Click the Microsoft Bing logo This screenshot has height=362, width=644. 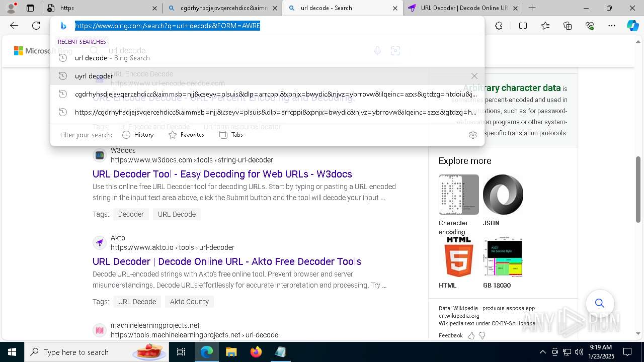[43, 51]
